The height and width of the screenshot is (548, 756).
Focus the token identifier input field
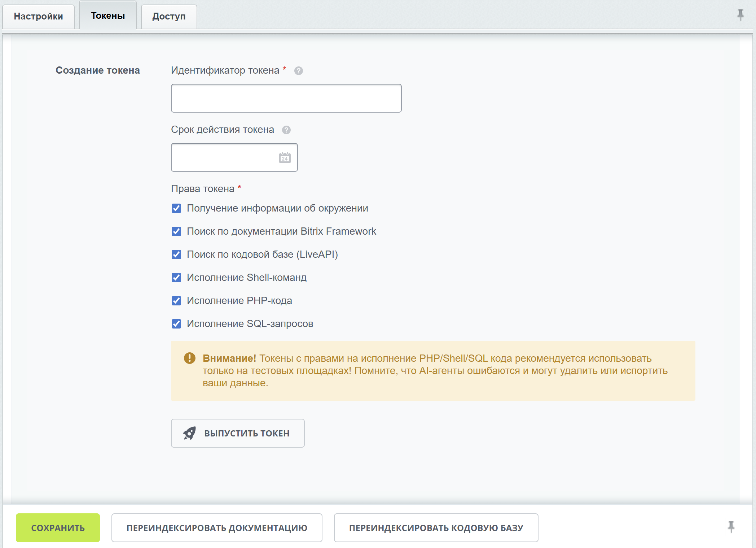click(286, 98)
